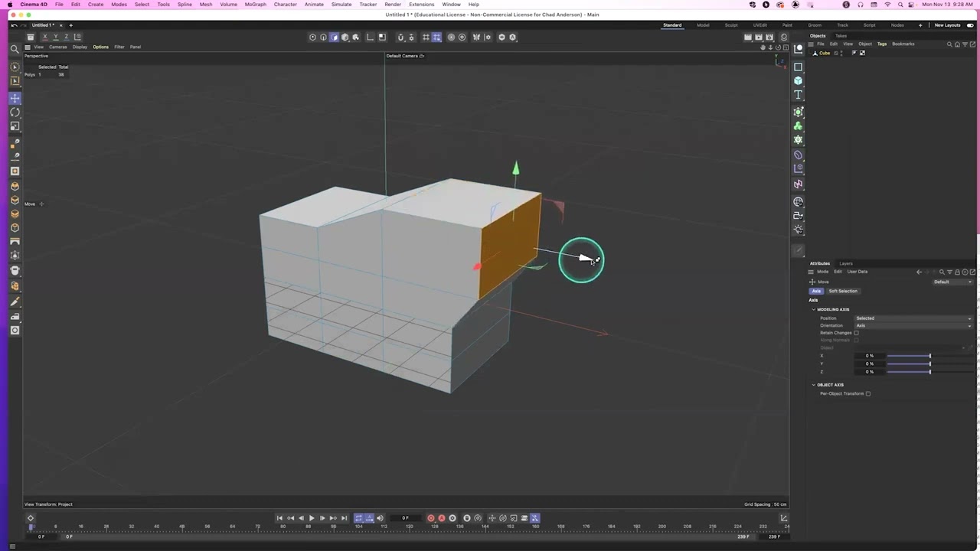Collapse the Object Axis section
980x551 pixels.
(814, 385)
